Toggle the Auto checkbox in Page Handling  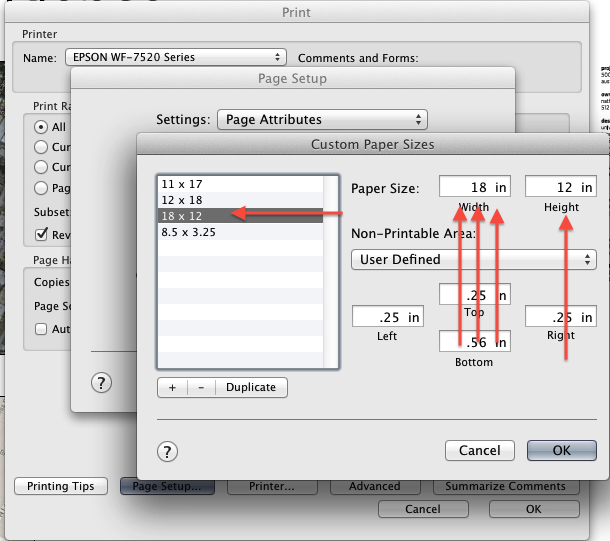click(x=41, y=329)
